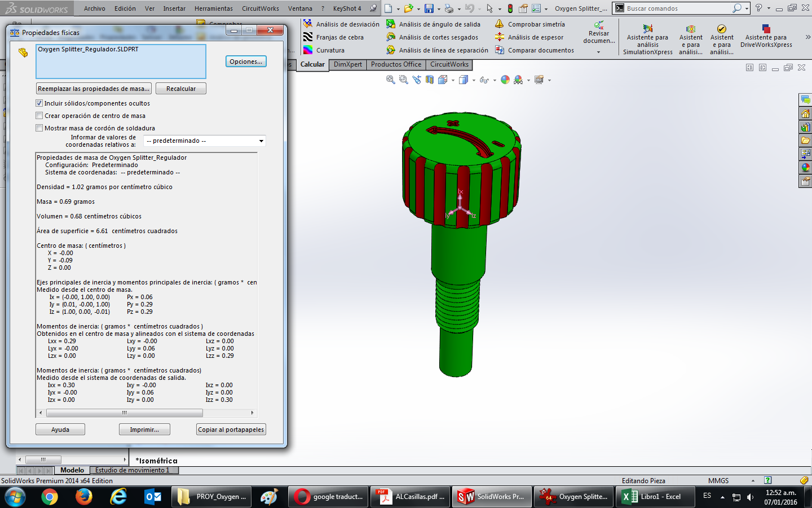This screenshot has height=508, width=812.
Task: Expand the Display Style dropdown arrow
Action: pyautogui.click(x=474, y=80)
